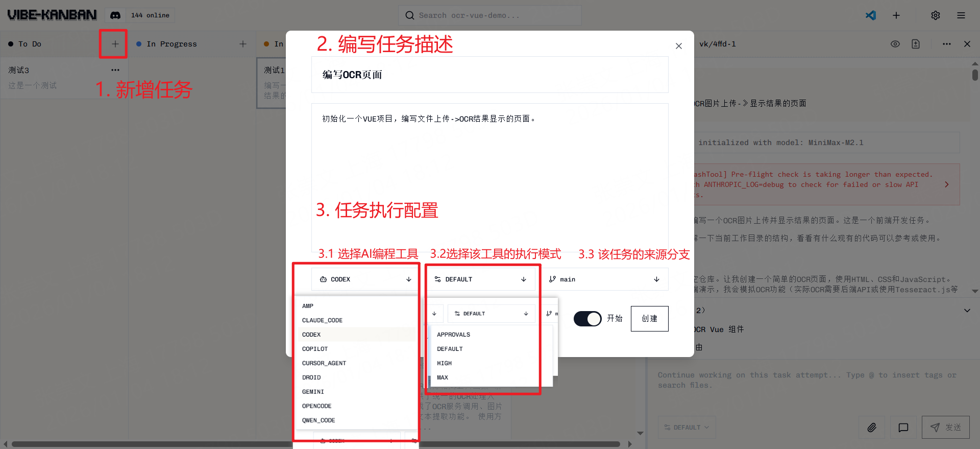Add a new task in To Do column

pos(115,44)
